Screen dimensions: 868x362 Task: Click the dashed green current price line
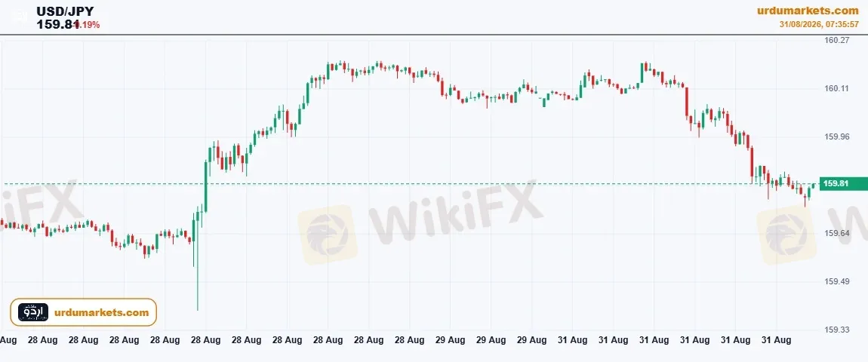click(410, 184)
